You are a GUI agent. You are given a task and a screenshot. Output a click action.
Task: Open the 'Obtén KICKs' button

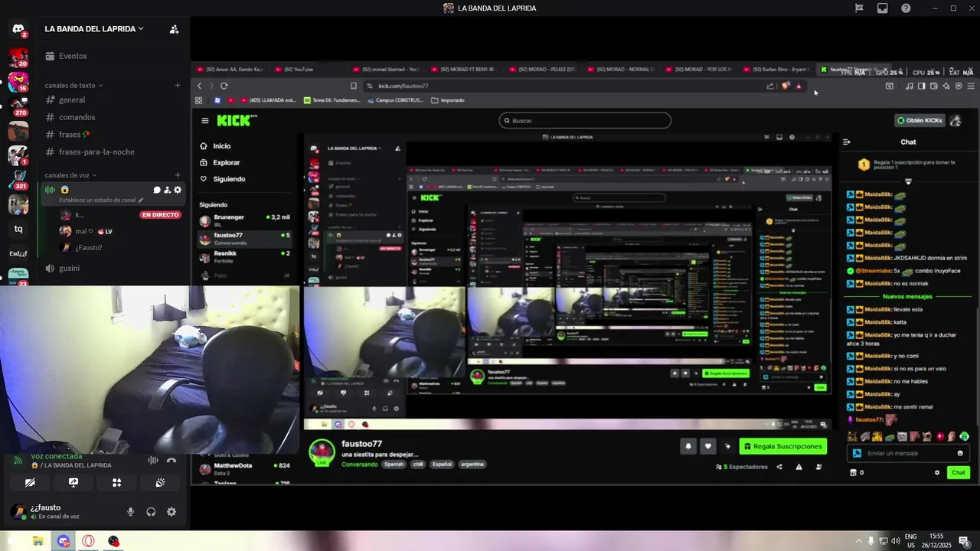(x=920, y=121)
